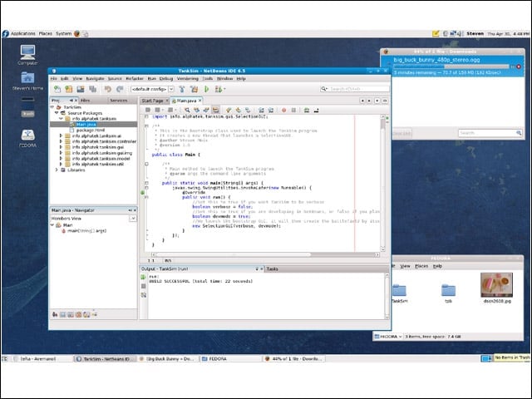532x399 pixels.
Task: Open the File menu in NetBeans
Action: click(54, 78)
